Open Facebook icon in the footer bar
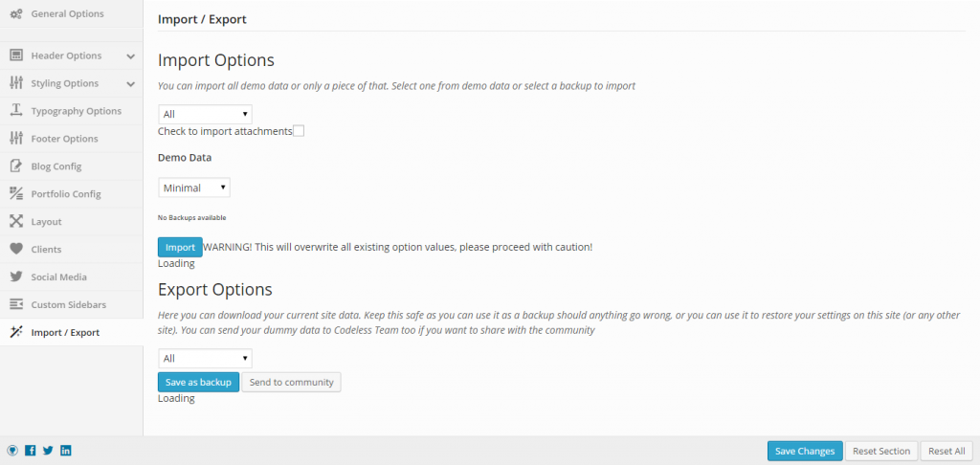The image size is (980, 465). 30,450
